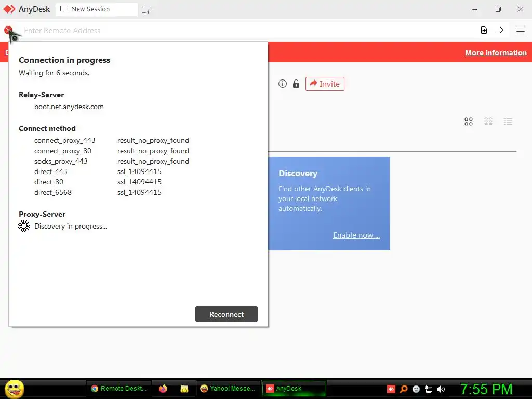Screen dimensions: 532x399
Task: Switch to small tiles view icon
Action: click(488, 122)
